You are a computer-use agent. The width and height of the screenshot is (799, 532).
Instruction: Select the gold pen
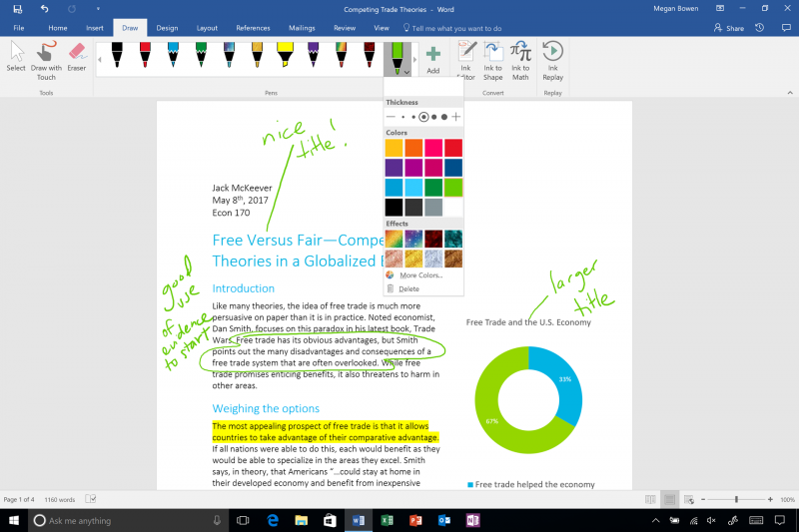(x=258, y=55)
